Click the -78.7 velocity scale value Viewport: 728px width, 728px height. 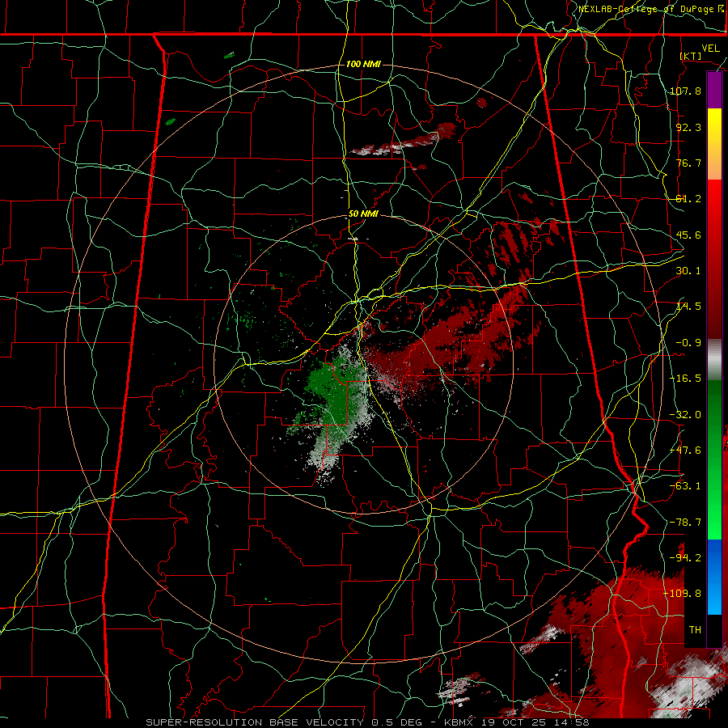tap(685, 523)
